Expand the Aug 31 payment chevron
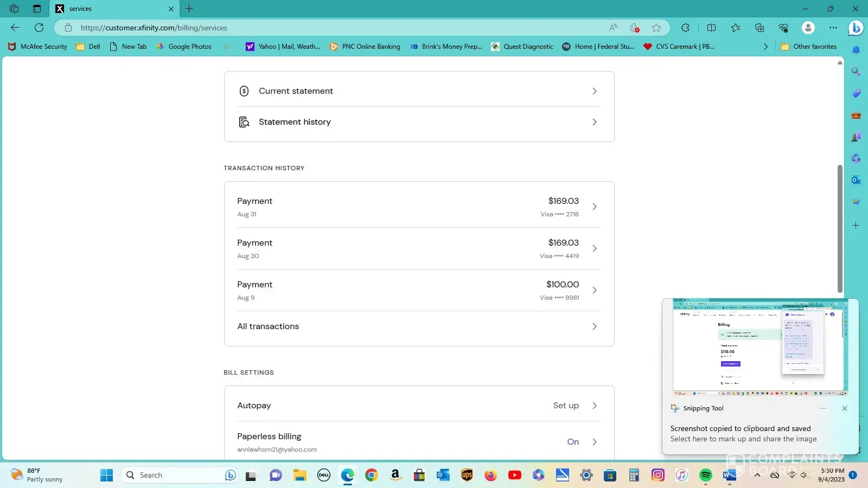The width and height of the screenshot is (868, 488). click(595, 207)
